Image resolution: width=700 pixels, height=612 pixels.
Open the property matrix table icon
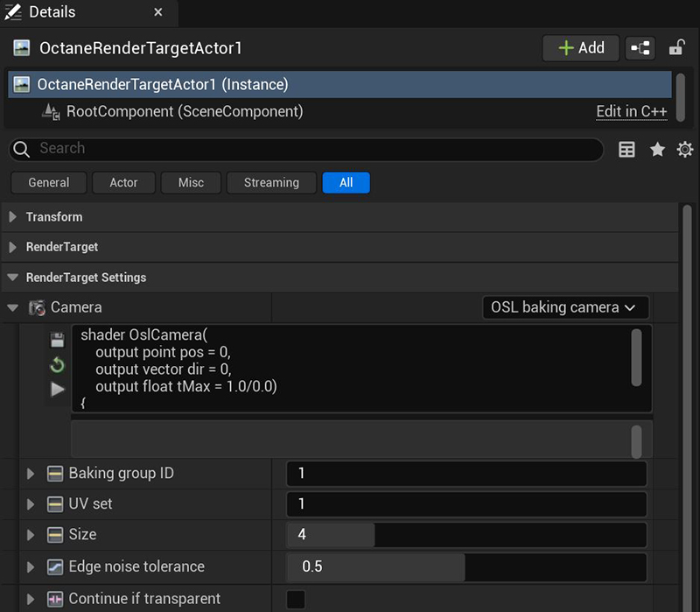pos(626,149)
